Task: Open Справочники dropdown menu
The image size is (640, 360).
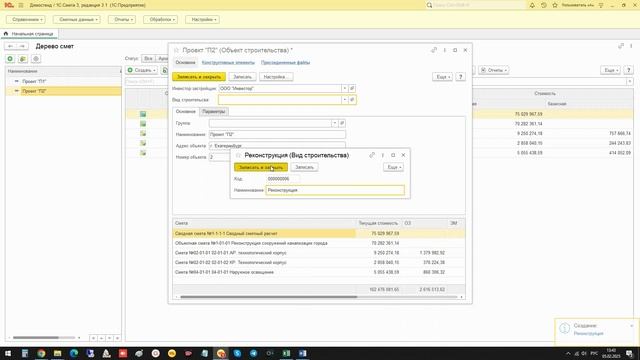Action: 26,20
